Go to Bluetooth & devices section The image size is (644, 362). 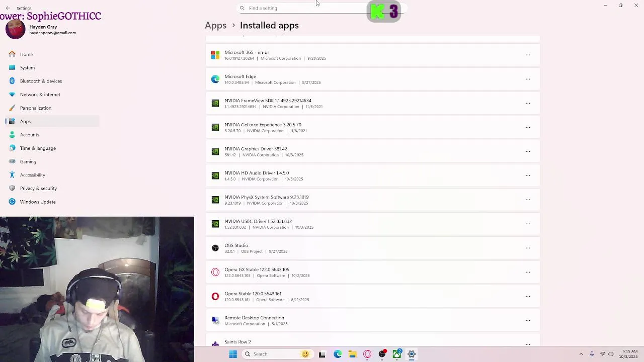point(52,81)
